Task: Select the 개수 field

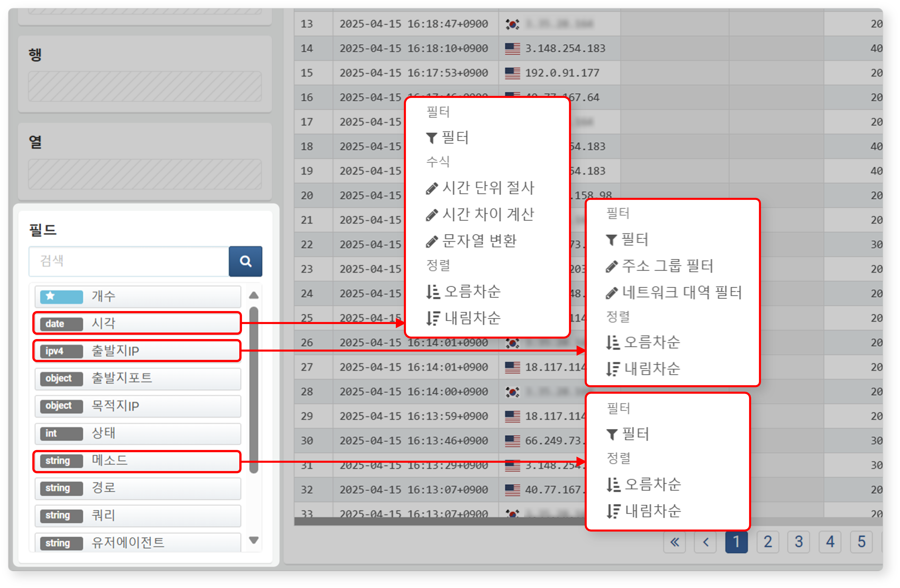Action: pyautogui.click(x=138, y=296)
